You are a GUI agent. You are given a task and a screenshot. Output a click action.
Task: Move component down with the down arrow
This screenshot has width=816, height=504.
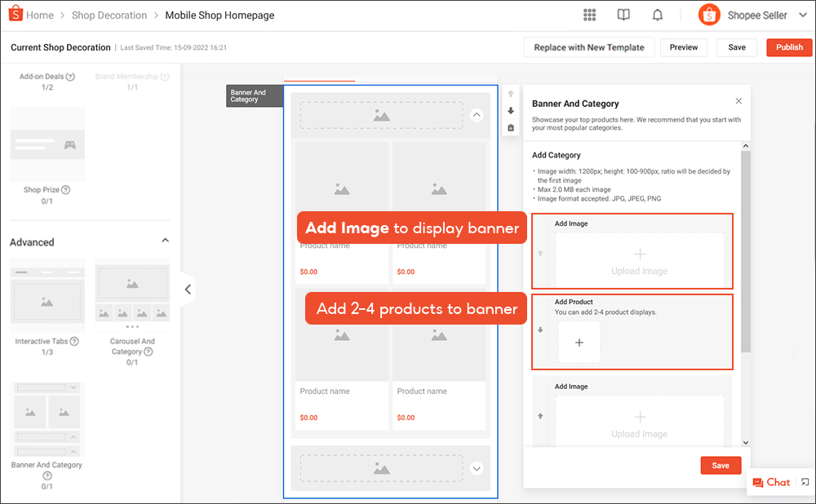[x=511, y=111]
